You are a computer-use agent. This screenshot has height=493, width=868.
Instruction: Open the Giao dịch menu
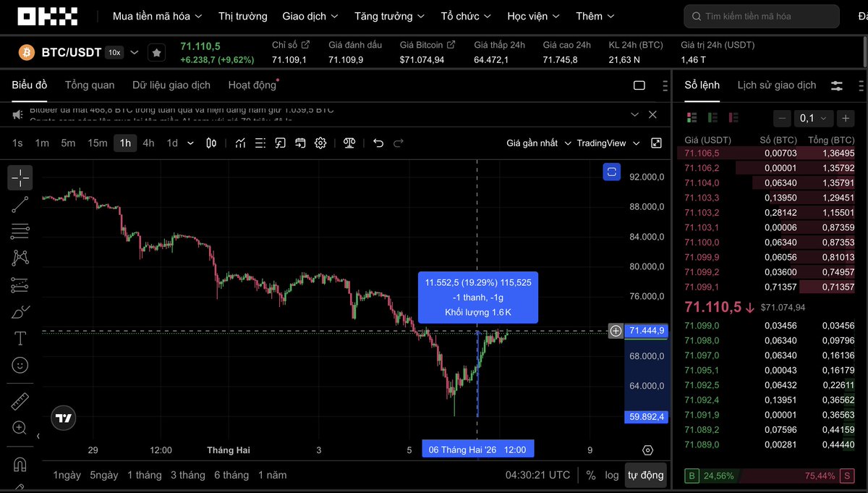coord(310,16)
